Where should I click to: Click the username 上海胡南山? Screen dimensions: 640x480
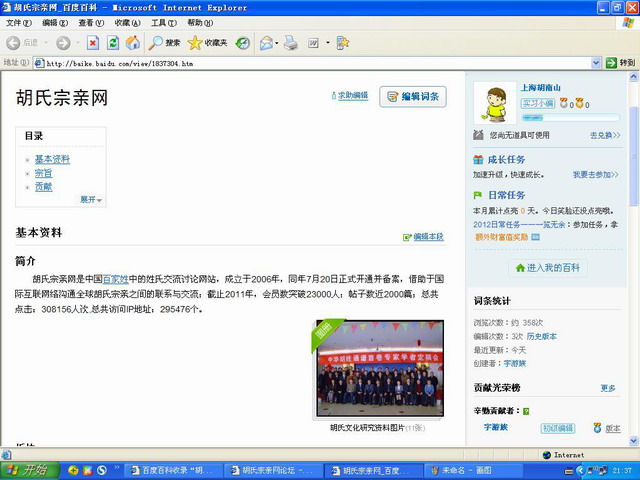(540, 88)
